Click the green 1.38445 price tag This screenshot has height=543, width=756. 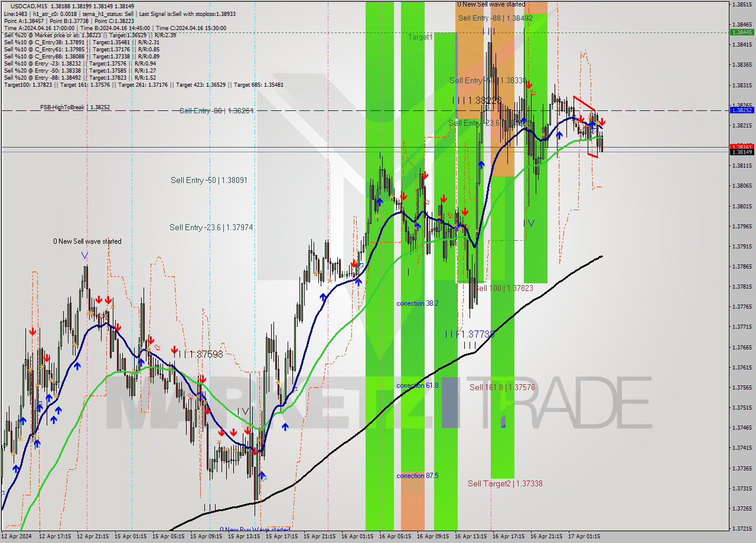click(x=742, y=32)
